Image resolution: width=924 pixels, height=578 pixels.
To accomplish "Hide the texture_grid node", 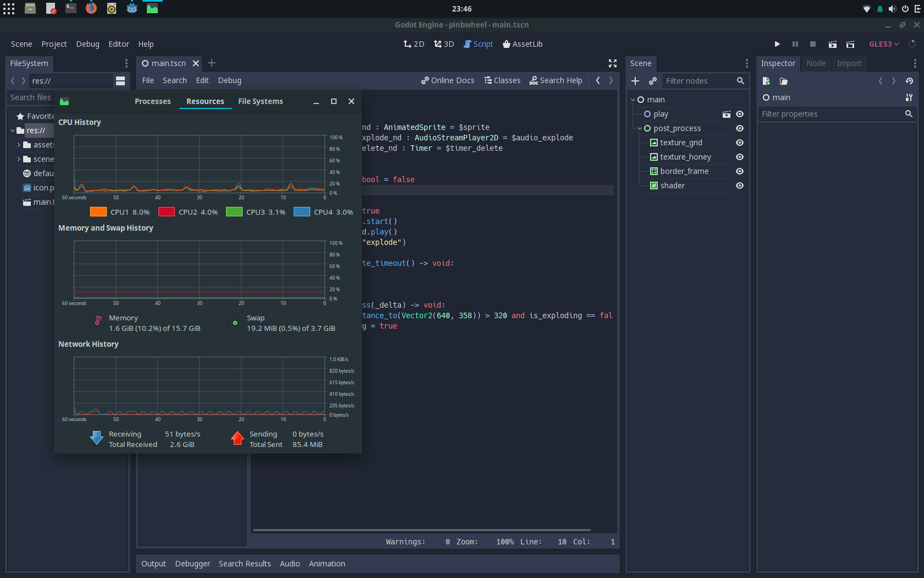I will click(740, 143).
